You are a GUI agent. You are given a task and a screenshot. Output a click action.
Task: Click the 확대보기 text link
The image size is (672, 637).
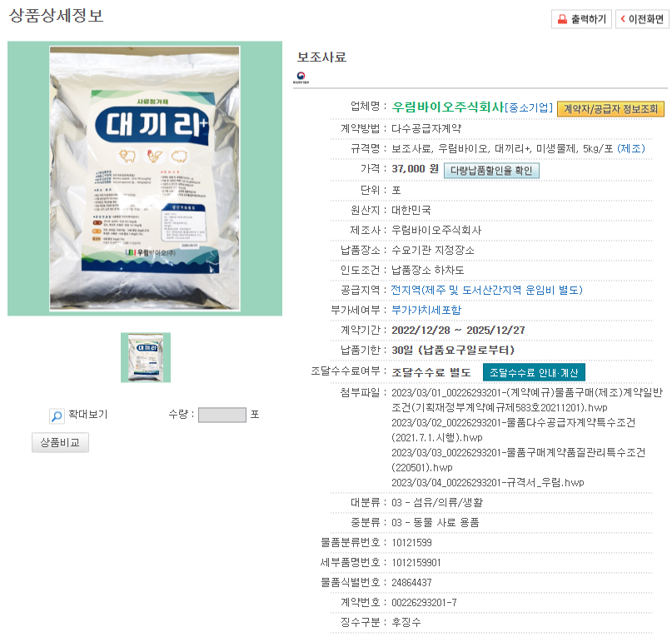[88, 415]
